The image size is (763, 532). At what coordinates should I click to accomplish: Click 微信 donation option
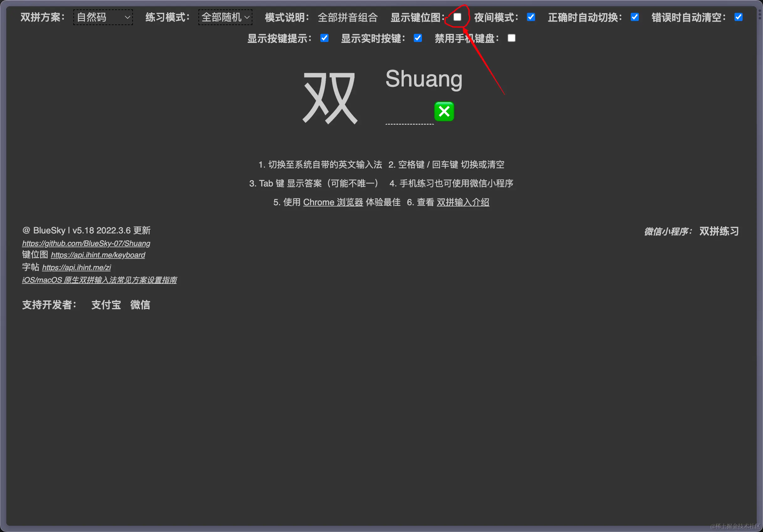tap(140, 305)
